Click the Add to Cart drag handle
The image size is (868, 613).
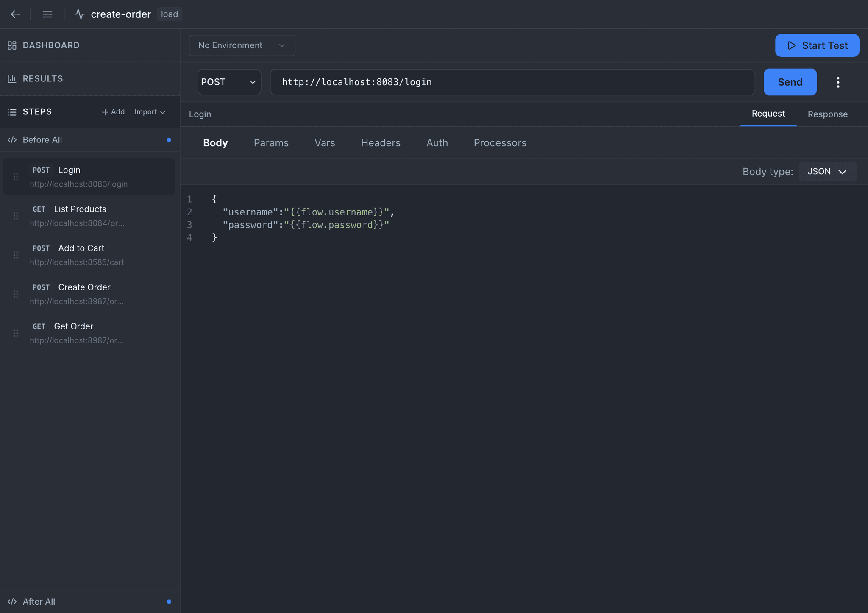pyautogui.click(x=16, y=255)
